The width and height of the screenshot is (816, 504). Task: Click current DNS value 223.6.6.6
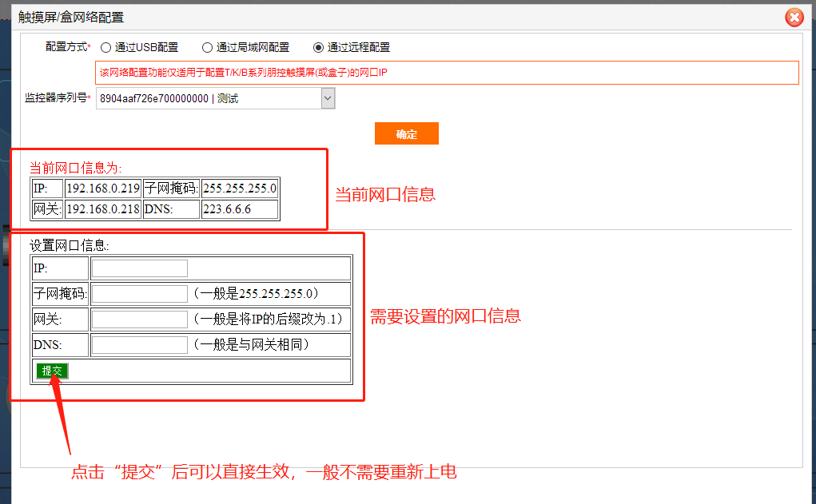(227, 209)
